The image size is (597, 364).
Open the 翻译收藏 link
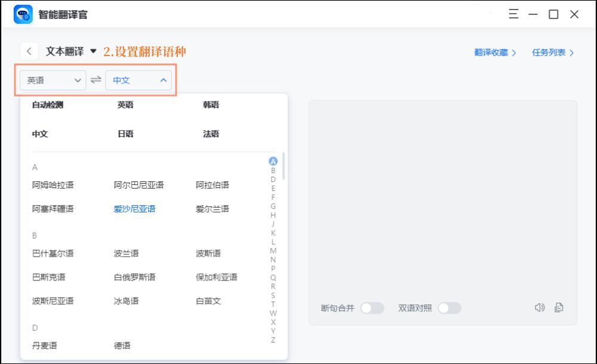click(495, 52)
